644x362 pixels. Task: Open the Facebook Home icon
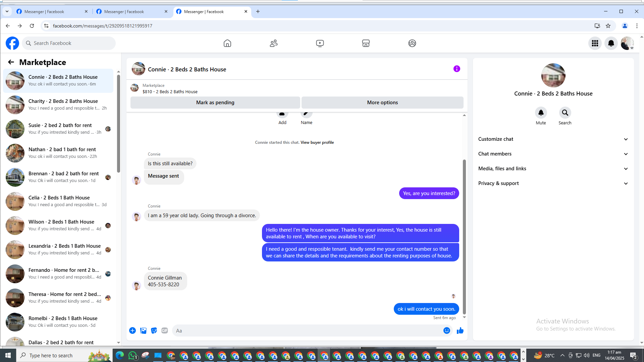227,43
